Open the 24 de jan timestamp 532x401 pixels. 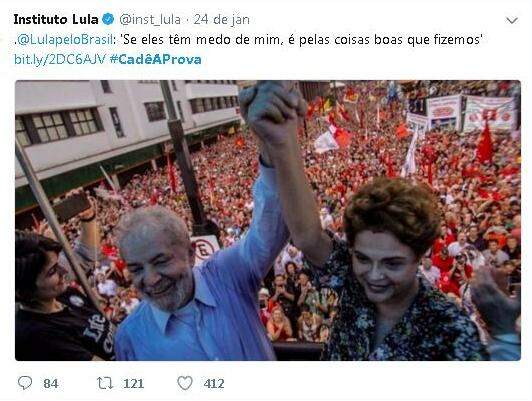[x=222, y=20]
